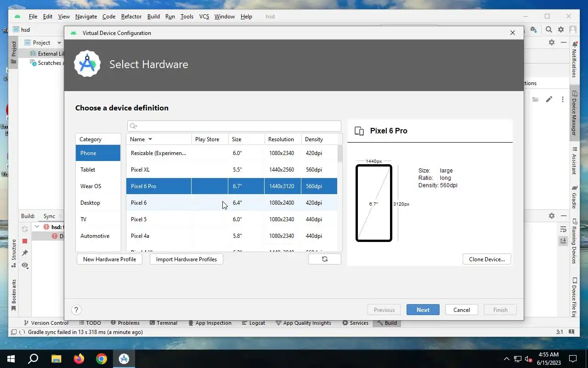This screenshot has width=588, height=368.
Task: Select the Wear OS category
Action: point(98,186)
